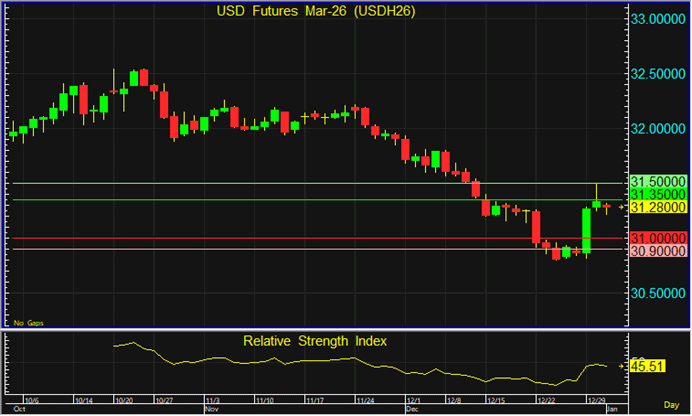Image resolution: width=692 pixels, height=416 pixels.
Task: Click the 30.50000 price axis label
Action: click(x=658, y=293)
